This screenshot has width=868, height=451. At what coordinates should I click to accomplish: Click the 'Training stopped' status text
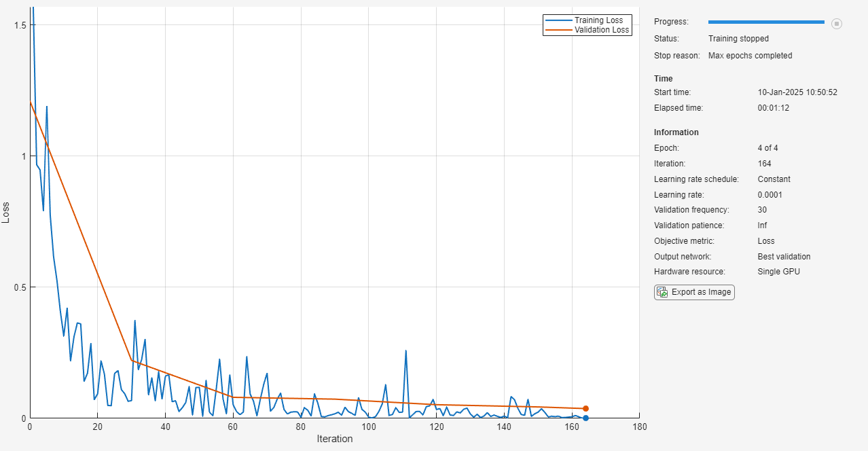coord(738,39)
